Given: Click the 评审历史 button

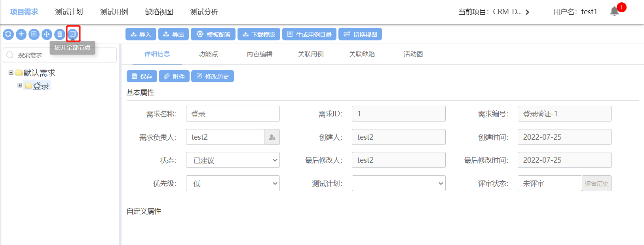Looking at the screenshot, I should [597, 184].
